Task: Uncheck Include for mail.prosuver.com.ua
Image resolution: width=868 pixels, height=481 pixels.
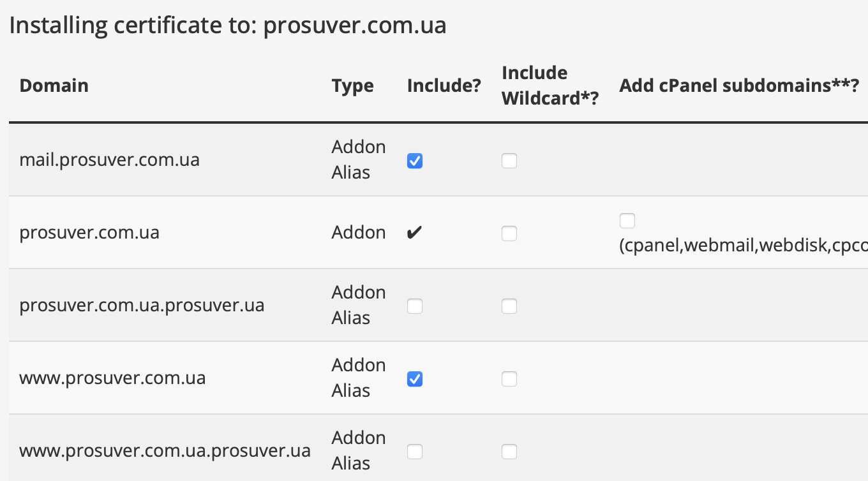Action: click(415, 161)
